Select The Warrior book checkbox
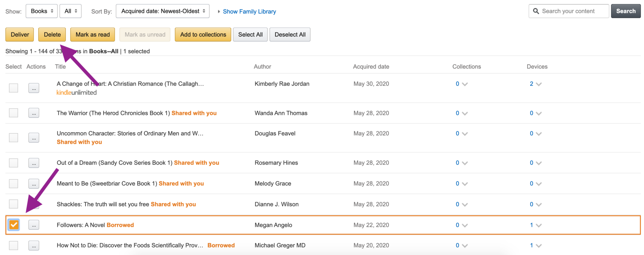Screen dimensions: 644x255 point(14,113)
